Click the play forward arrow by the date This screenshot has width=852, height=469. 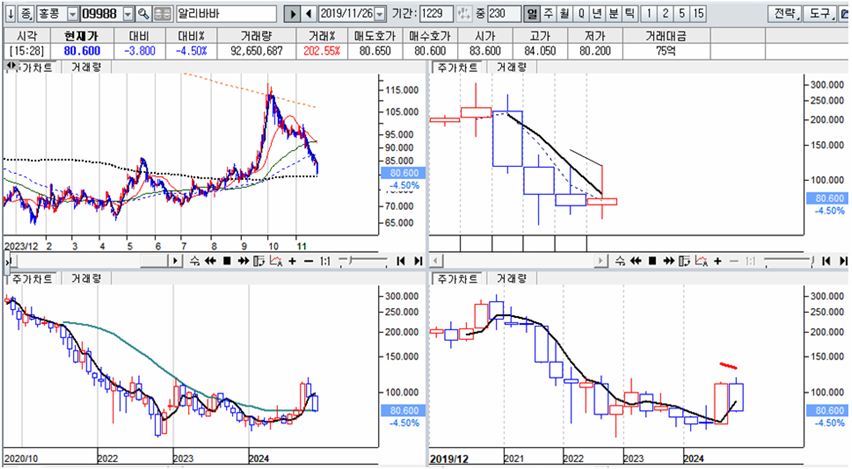[293, 14]
